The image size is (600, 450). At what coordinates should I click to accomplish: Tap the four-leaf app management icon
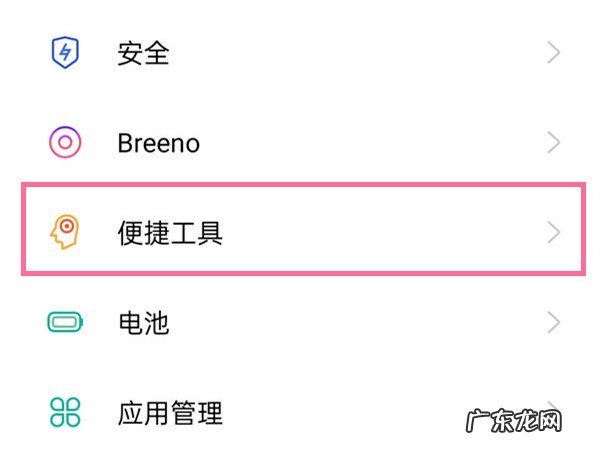pyautogui.click(x=65, y=411)
